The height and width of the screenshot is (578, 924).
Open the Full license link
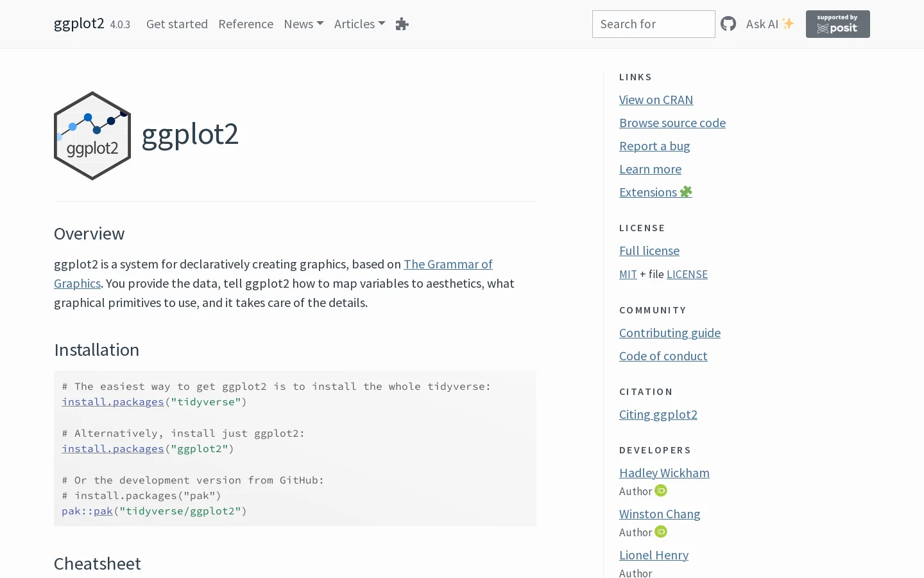[x=649, y=250]
